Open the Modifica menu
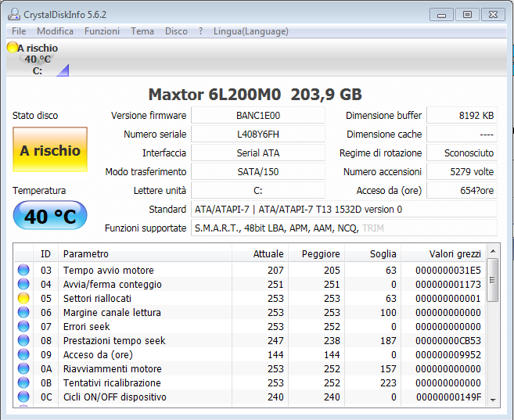The height and width of the screenshot is (420, 514). (55, 31)
